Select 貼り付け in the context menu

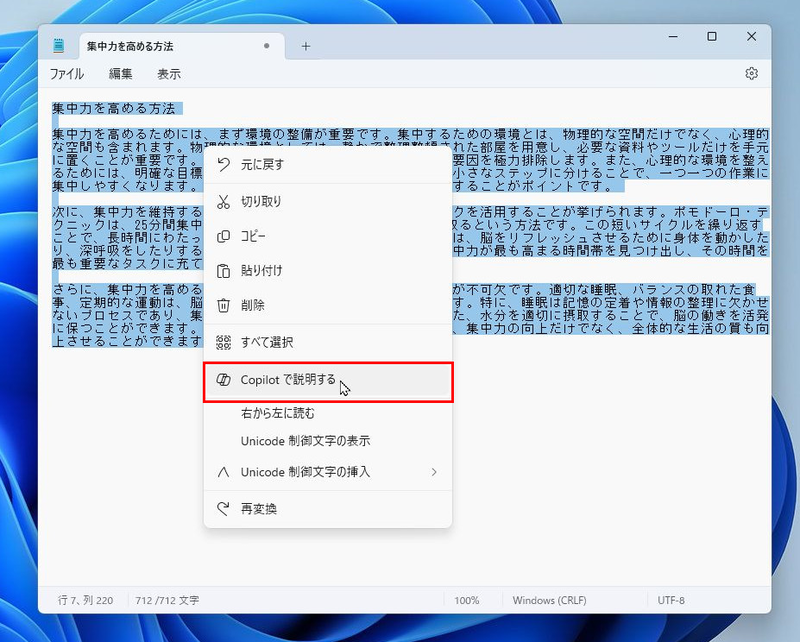(x=328, y=271)
